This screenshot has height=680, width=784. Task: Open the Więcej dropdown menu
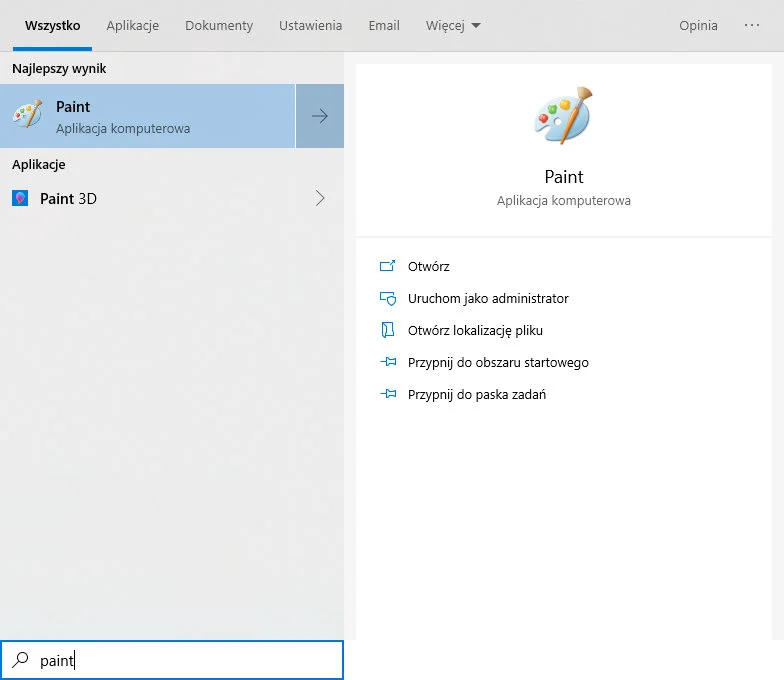453,26
